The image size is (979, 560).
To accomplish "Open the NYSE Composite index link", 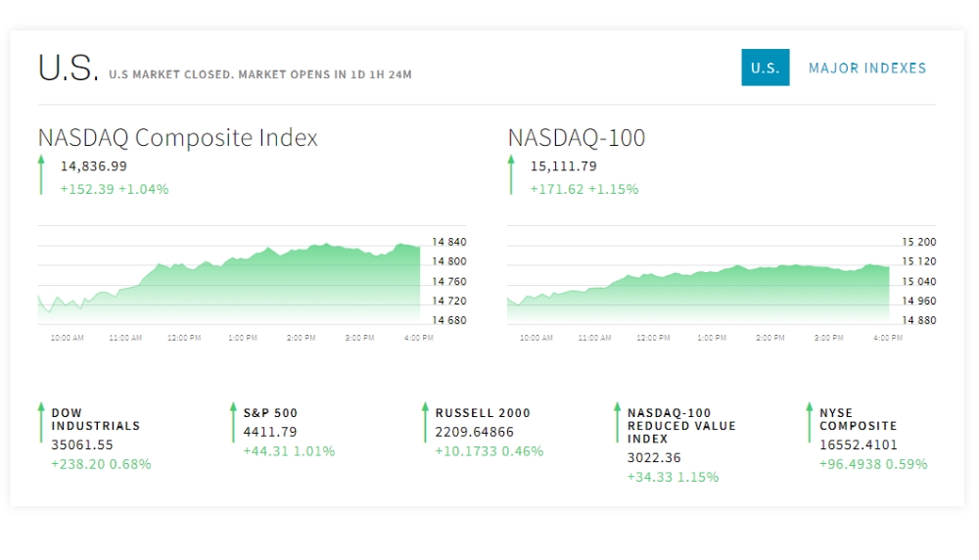I will [x=858, y=420].
